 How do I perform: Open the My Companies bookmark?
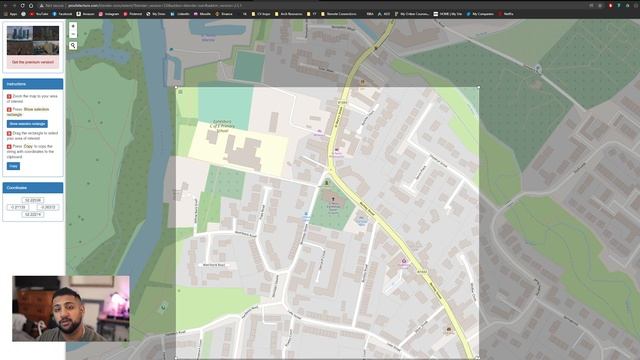[480, 14]
